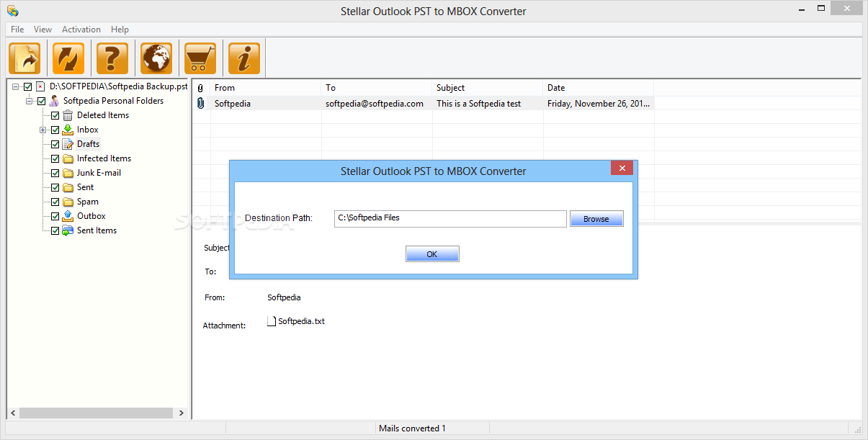Viewport: 868px width, 440px height.
Task: Click the folder tree horizontal scrollbar thumb
Action: tap(96, 413)
